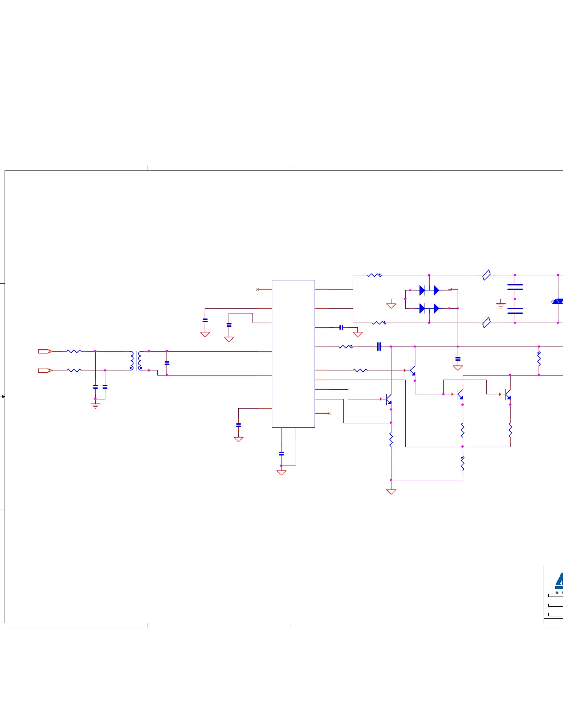Select capacitor with ground under the diode bridge
563x728 pixels.
point(458,359)
